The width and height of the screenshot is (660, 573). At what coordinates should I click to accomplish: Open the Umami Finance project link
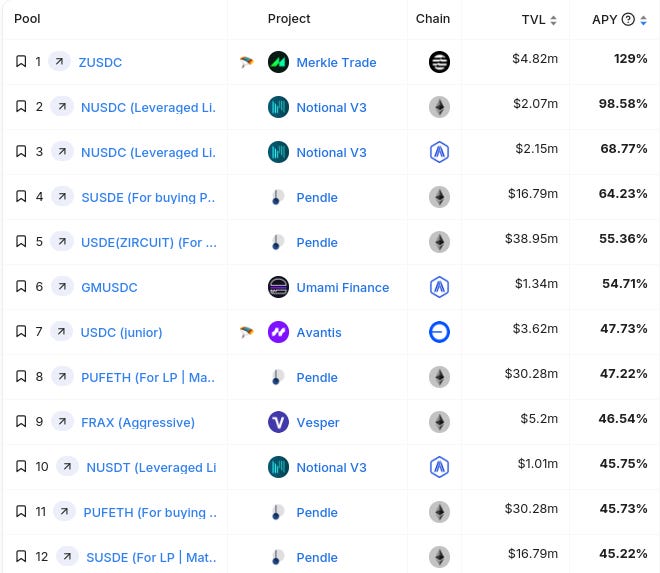point(343,288)
